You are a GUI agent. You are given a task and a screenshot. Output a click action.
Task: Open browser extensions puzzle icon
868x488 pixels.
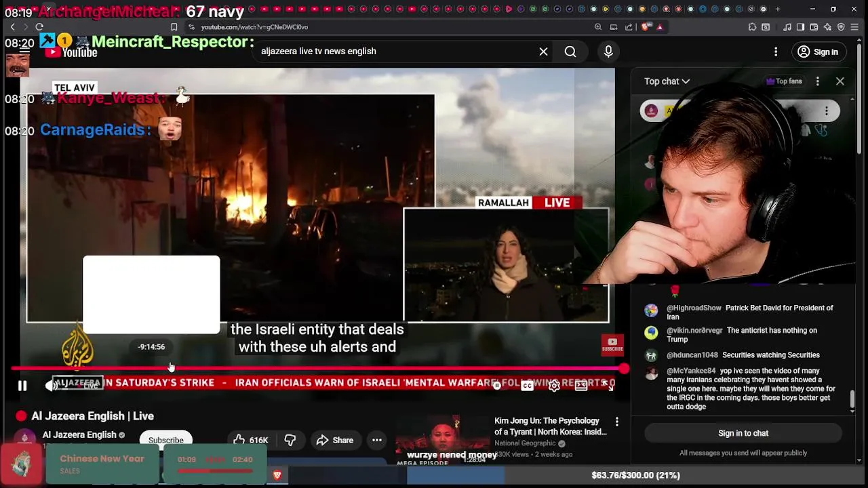753,27
